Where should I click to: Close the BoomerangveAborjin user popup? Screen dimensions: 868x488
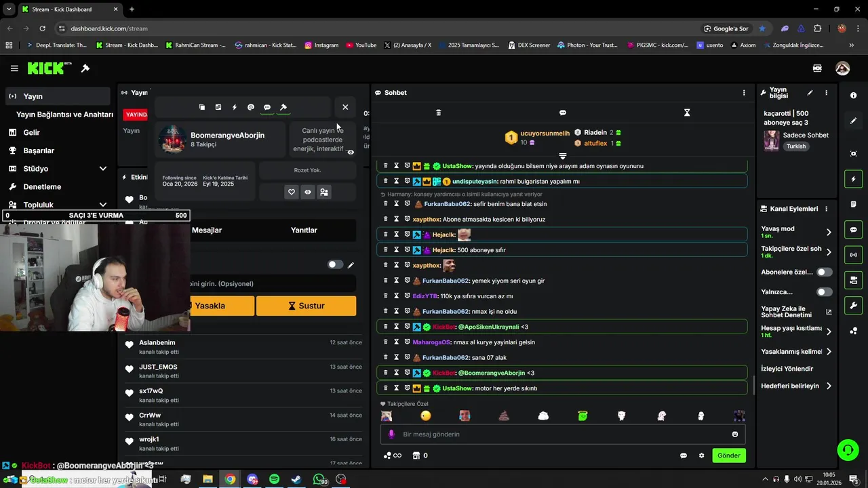point(345,107)
